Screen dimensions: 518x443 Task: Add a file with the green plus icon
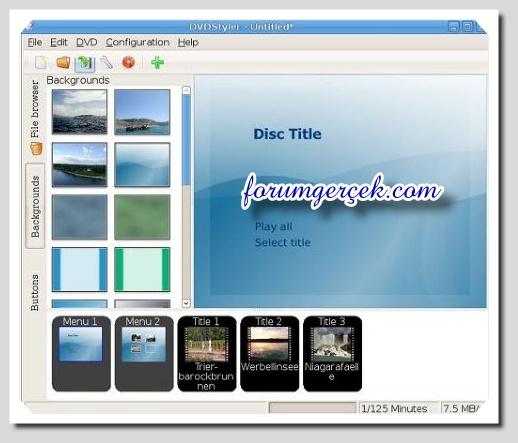click(157, 62)
